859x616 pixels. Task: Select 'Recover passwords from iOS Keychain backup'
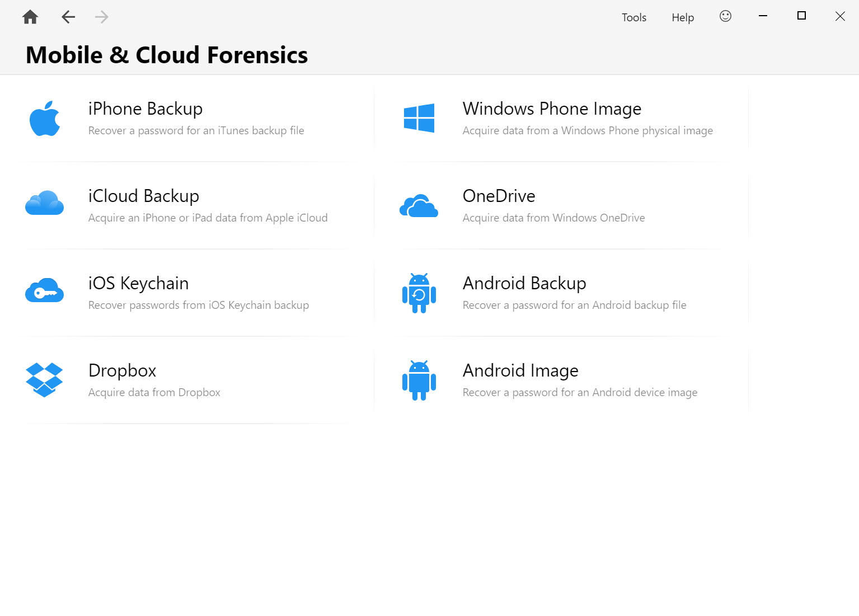click(x=199, y=305)
